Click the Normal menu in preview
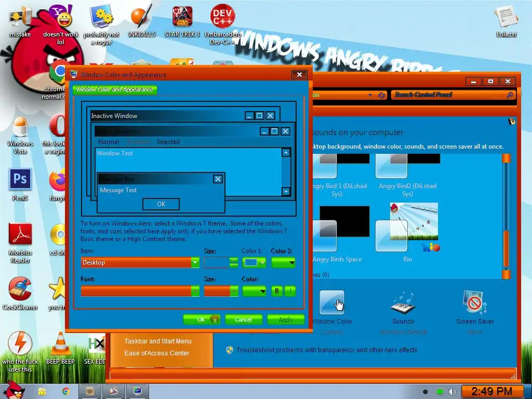532x399 pixels. [x=108, y=142]
